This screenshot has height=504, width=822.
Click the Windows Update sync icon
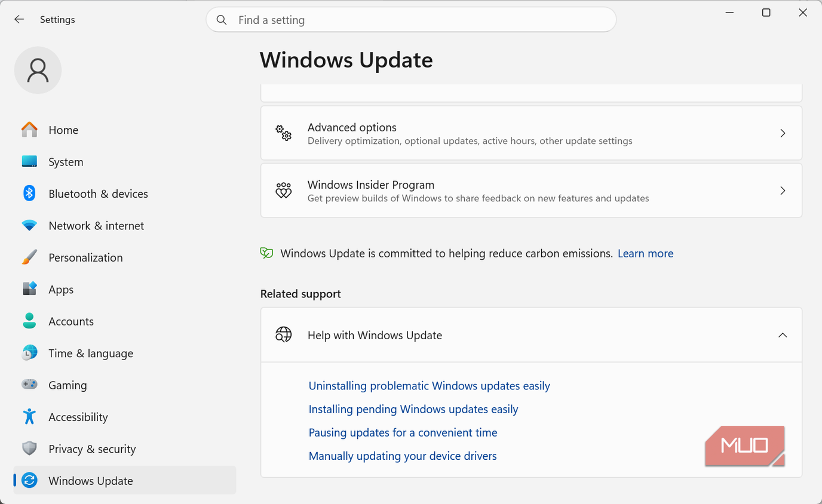tap(29, 481)
